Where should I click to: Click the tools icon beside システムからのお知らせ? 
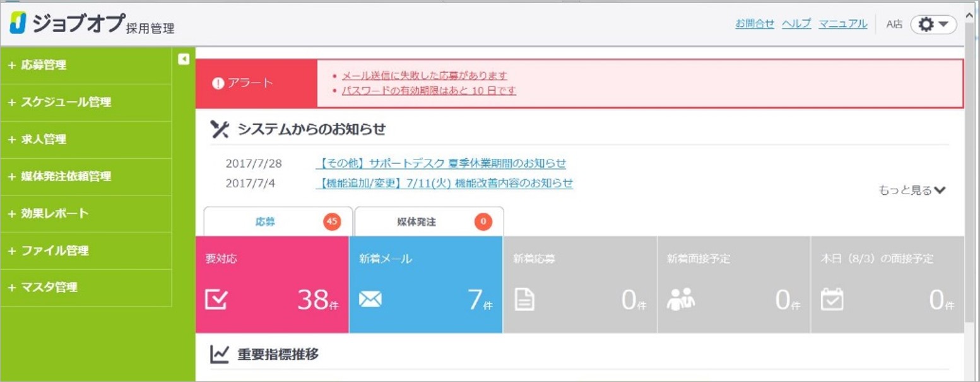point(218,129)
